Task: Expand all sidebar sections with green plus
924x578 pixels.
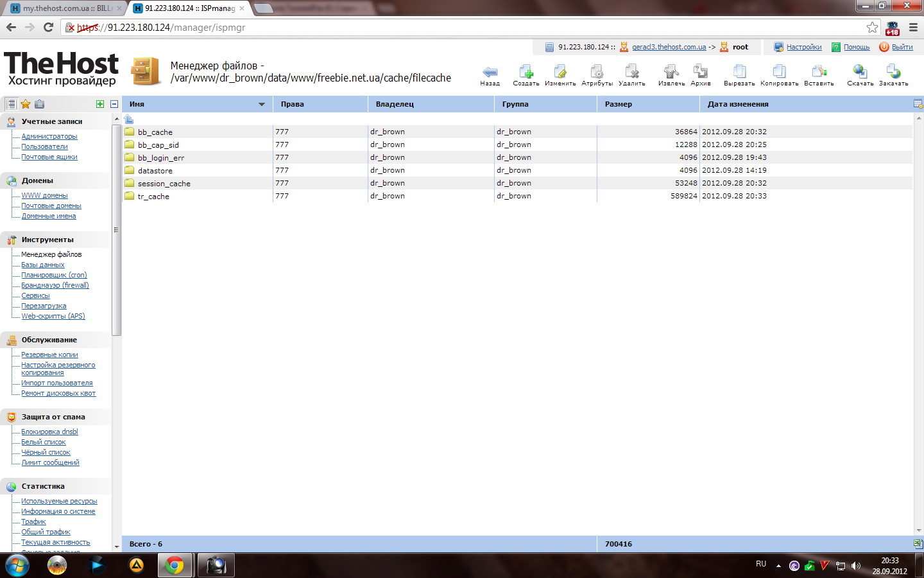Action: pos(100,104)
